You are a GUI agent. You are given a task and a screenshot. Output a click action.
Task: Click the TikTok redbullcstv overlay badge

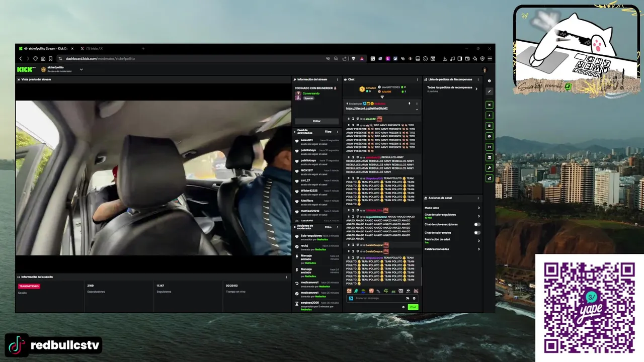pyautogui.click(x=53, y=345)
